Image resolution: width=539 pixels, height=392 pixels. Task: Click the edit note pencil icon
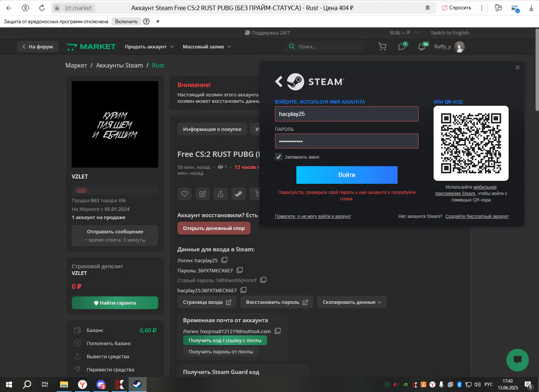coord(203,194)
